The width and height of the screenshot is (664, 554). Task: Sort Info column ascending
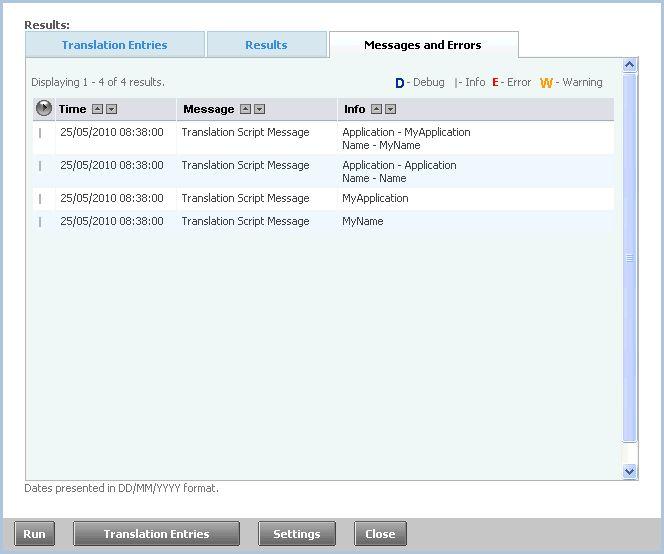pyautogui.click(x=377, y=109)
